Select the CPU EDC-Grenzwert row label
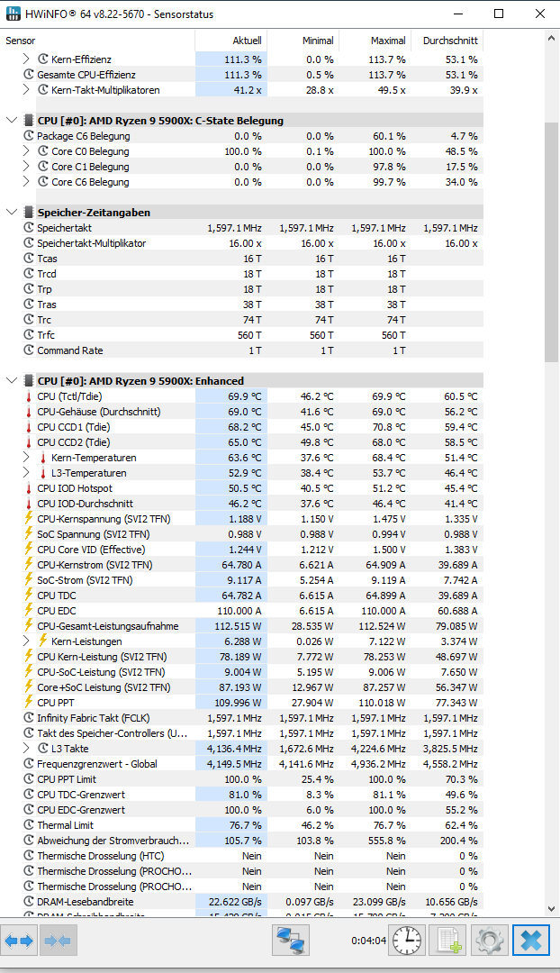 click(x=81, y=810)
